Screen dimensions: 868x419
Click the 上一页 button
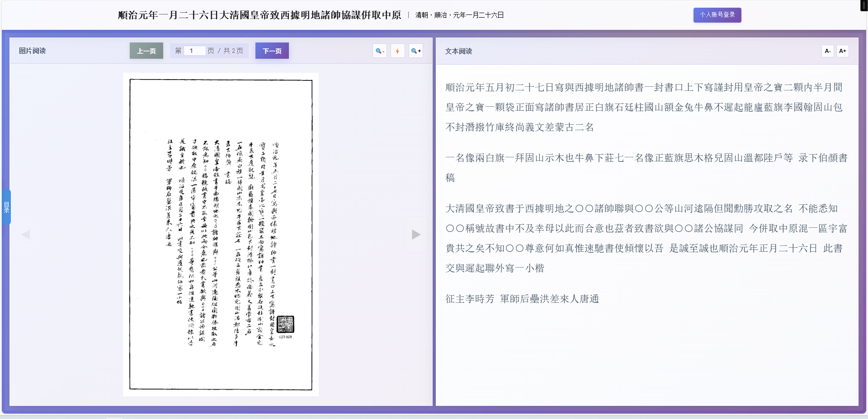click(x=146, y=51)
